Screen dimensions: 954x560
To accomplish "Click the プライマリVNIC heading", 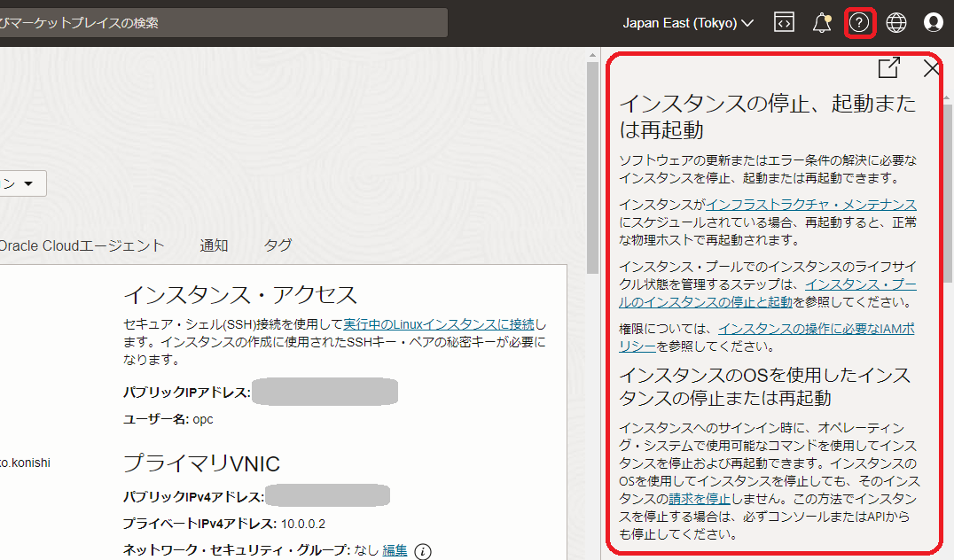I will (x=201, y=463).
